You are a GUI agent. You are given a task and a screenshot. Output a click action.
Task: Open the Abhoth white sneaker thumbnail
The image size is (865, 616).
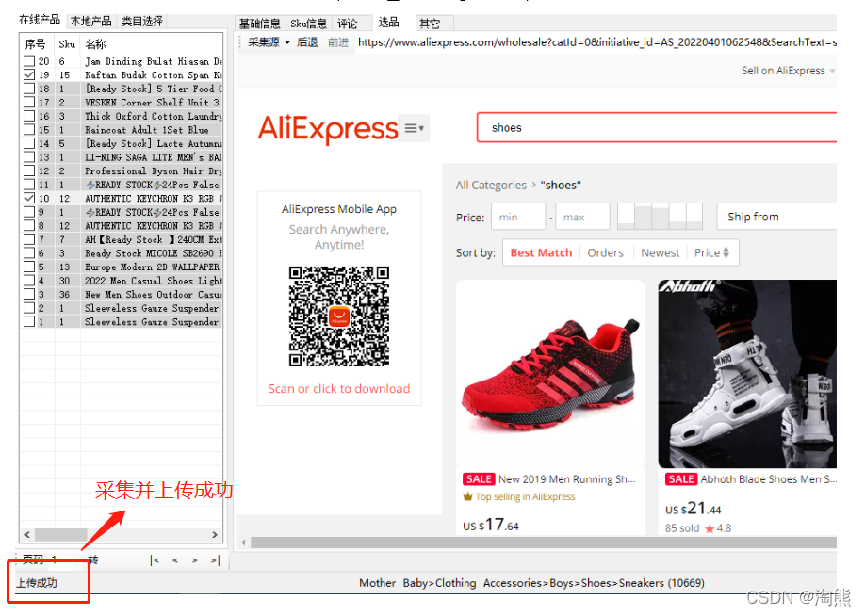pos(747,374)
